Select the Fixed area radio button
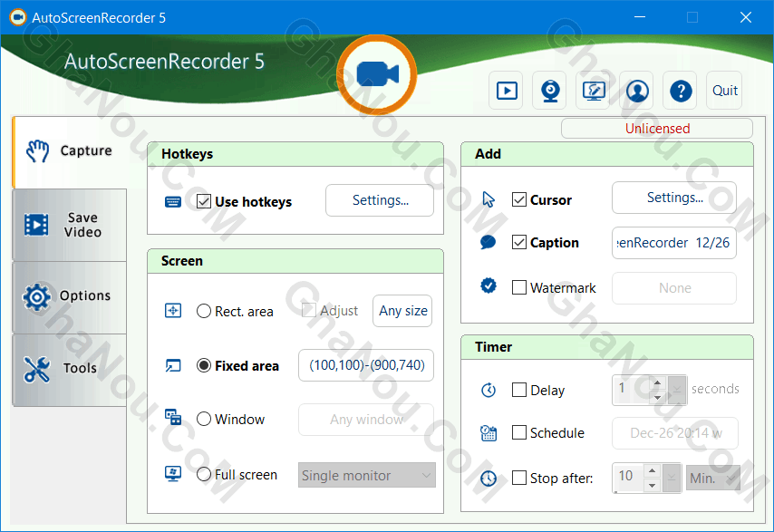This screenshot has height=532, width=774. point(203,365)
